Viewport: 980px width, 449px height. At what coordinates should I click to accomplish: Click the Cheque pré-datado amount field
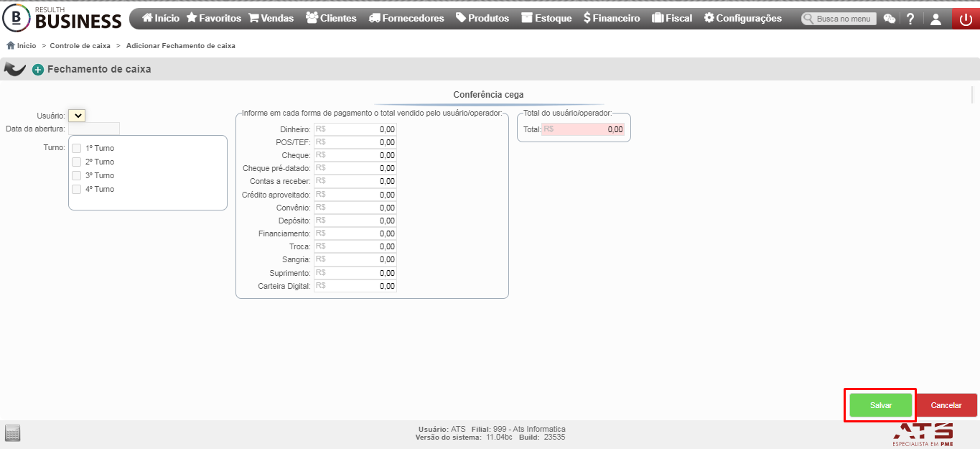pos(355,168)
